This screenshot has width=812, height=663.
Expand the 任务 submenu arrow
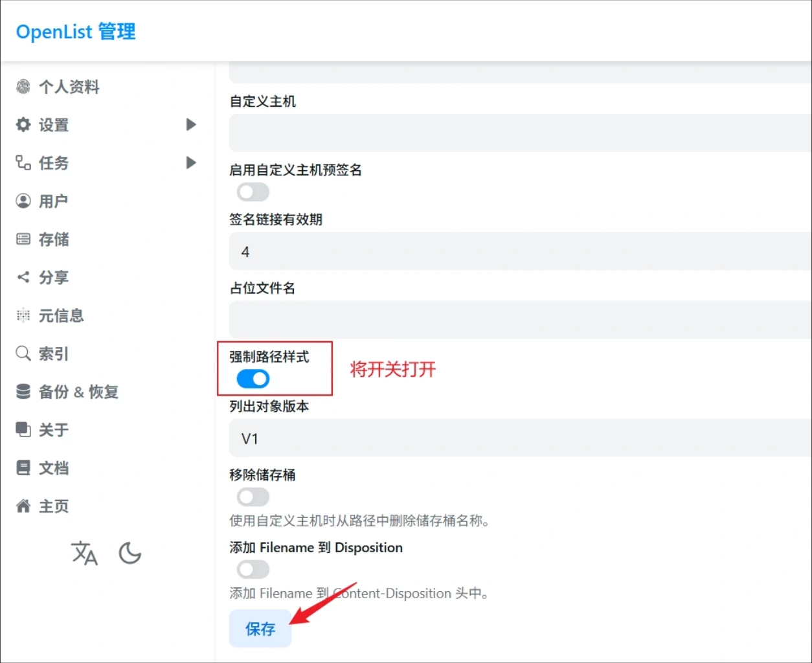(191, 163)
